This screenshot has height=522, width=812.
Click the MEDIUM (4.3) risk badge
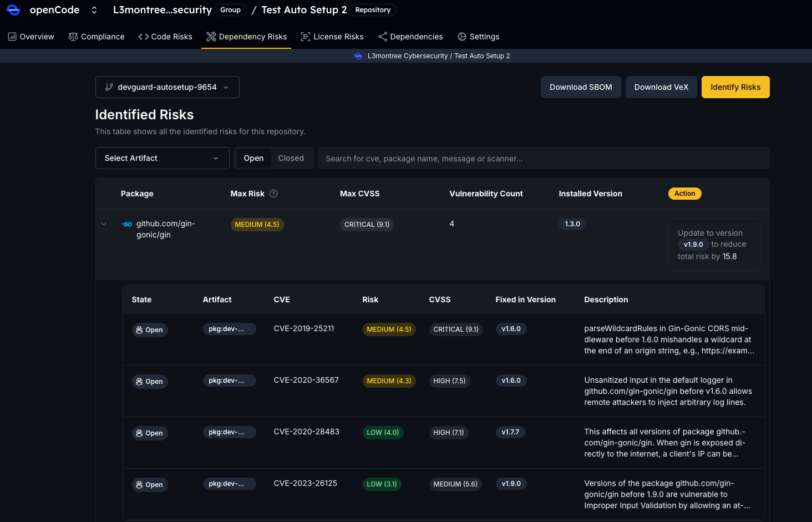tap(389, 381)
